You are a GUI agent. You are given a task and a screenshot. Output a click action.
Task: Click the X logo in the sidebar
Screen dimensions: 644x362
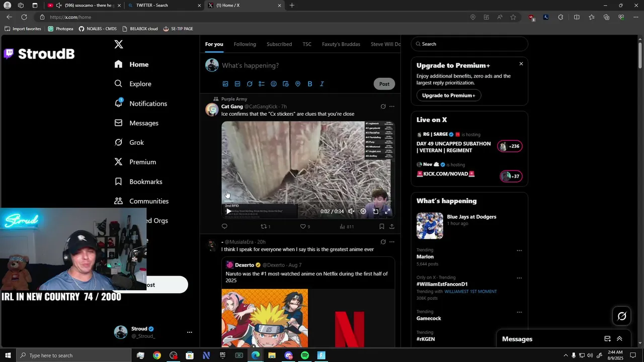[x=119, y=44]
